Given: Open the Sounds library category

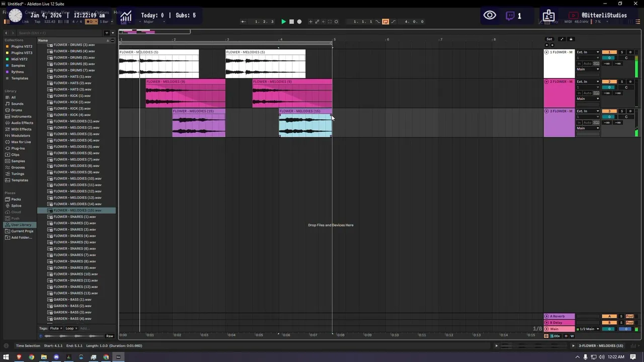Looking at the screenshot, I should pyautogui.click(x=17, y=104).
